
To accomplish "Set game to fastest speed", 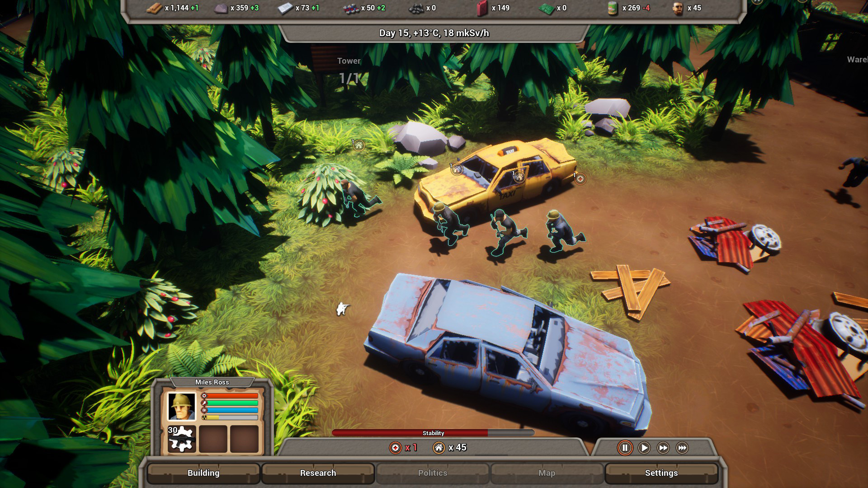I will pyautogui.click(x=682, y=448).
